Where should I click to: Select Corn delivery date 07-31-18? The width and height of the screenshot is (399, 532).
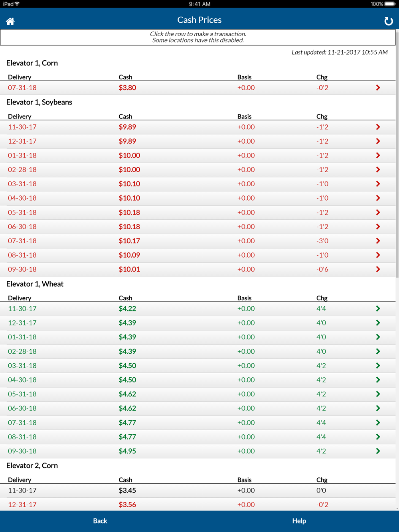pyautogui.click(x=22, y=88)
